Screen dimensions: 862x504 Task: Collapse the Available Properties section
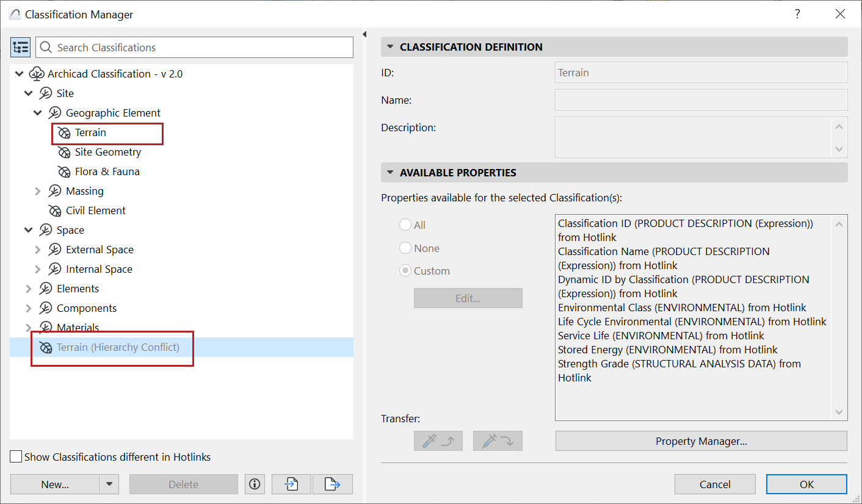(x=390, y=173)
